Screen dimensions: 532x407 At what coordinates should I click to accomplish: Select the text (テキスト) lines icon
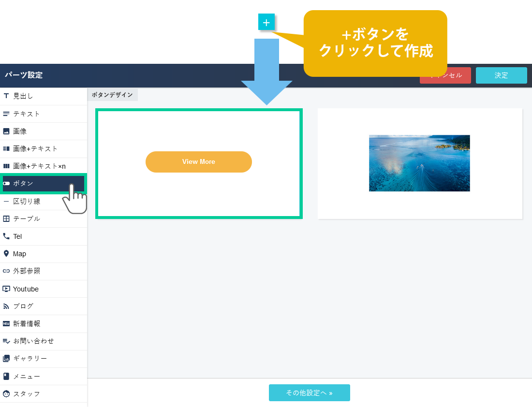(x=6, y=114)
